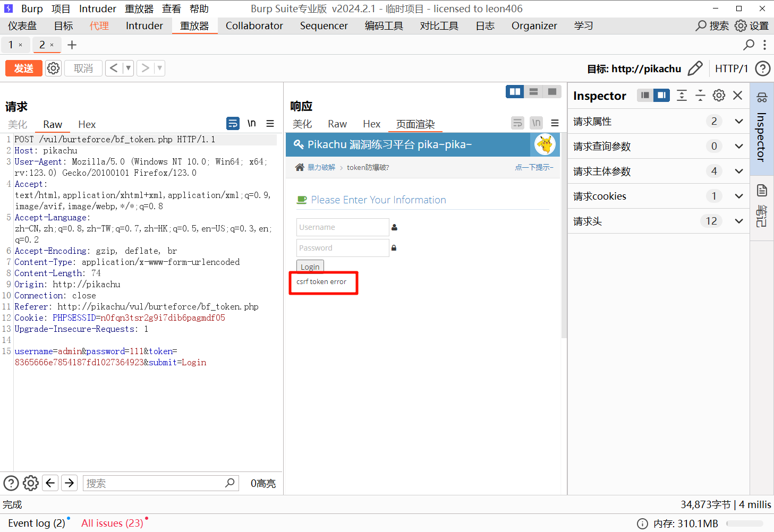Select top-bottom split layout
This screenshot has width=774, height=532.
[x=533, y=92]
